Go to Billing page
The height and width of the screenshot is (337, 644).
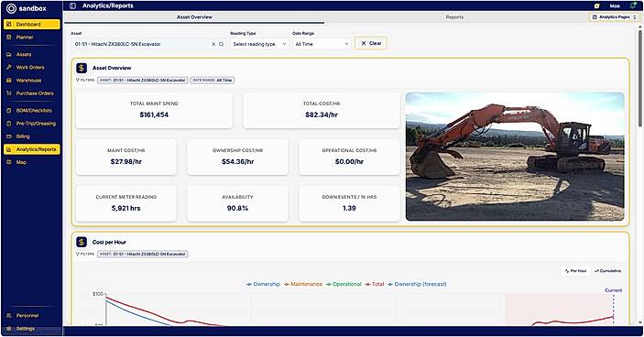click(x=32, y=136)
